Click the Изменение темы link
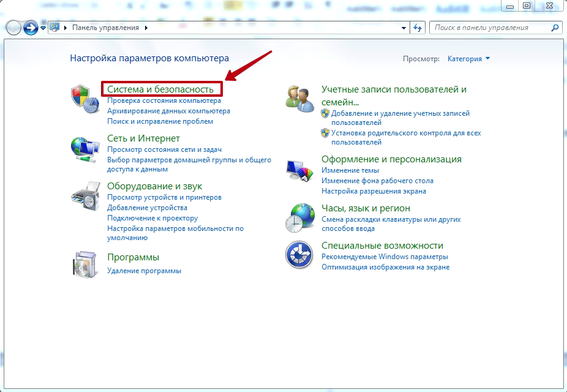This screenshot has height=392, width=567. click(350, 170)
